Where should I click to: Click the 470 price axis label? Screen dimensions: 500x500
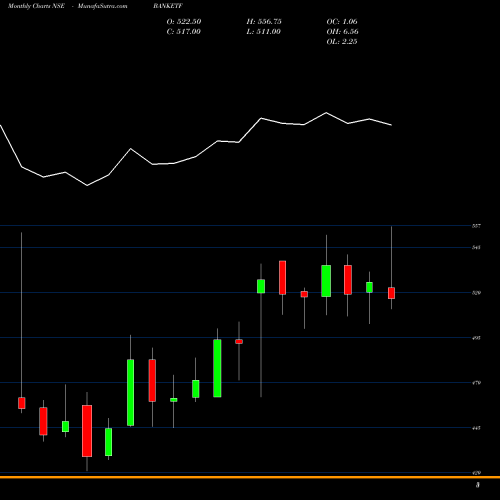point(476,383)
